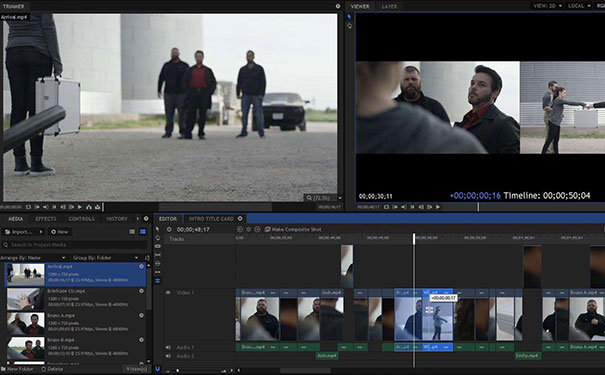Click the viewer playback scrubber handle

coord(478,207)
